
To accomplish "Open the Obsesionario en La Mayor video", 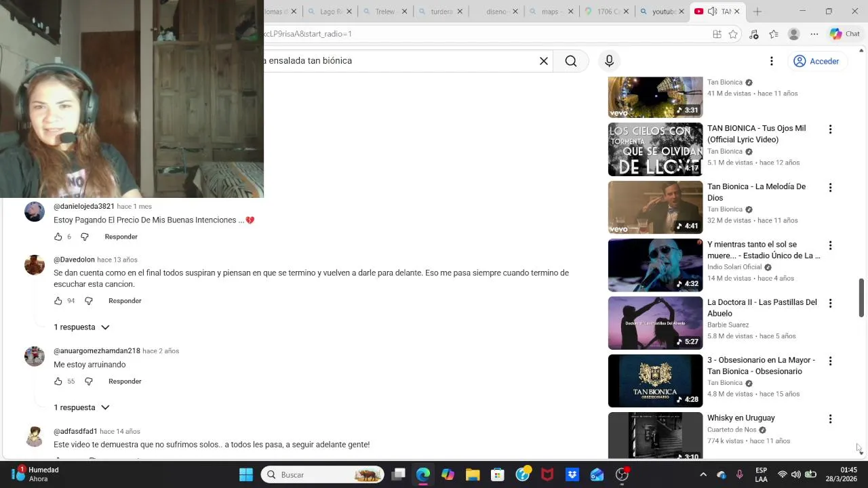I will click(x=761, y=365).
